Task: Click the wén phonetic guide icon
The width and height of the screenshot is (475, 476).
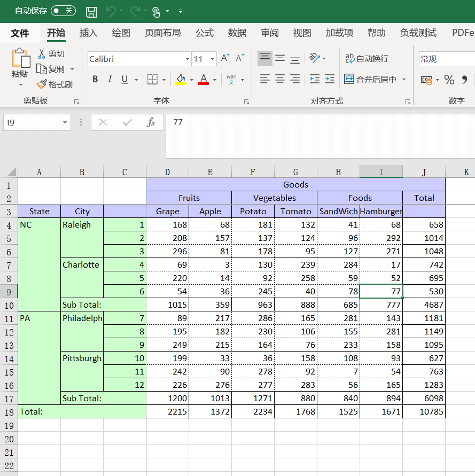Action: tap(231, 80)
